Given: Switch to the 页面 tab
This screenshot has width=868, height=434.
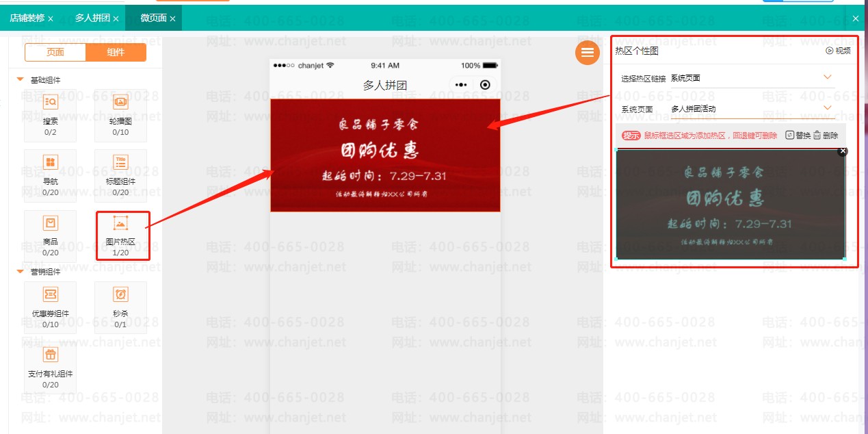Looking at the screenshot, I should [55, 52].
